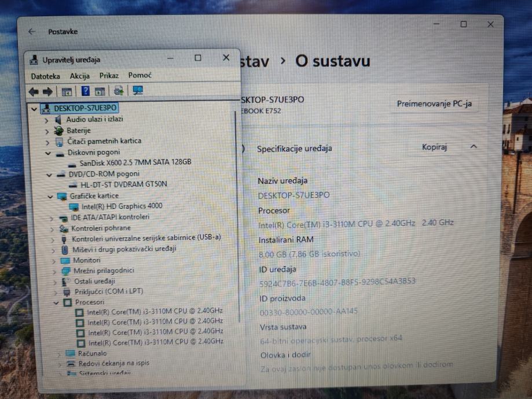Click the Računalo computer icon
Viewport: 532px width, 399px height.
pyautogui.click(x=70, y=353)
